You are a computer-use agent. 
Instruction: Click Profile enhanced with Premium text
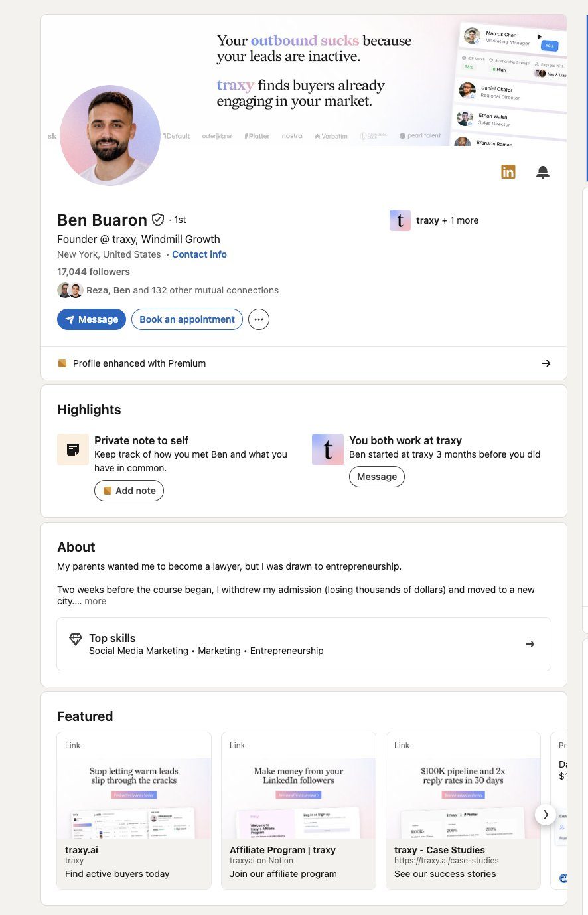pos(139,363)
